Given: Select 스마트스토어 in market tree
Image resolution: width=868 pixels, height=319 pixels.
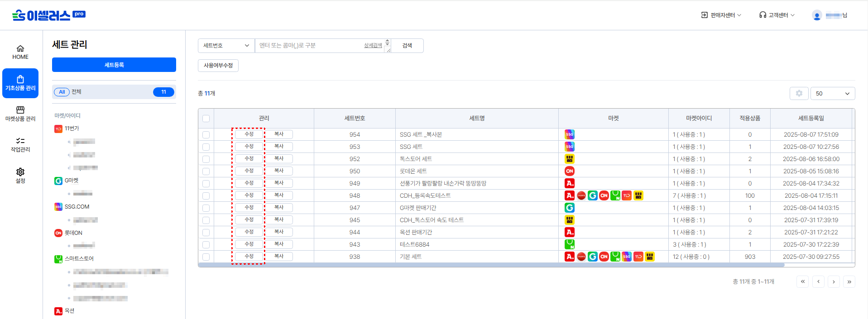Looking at the screenshot, I should [x=79, y=259].
